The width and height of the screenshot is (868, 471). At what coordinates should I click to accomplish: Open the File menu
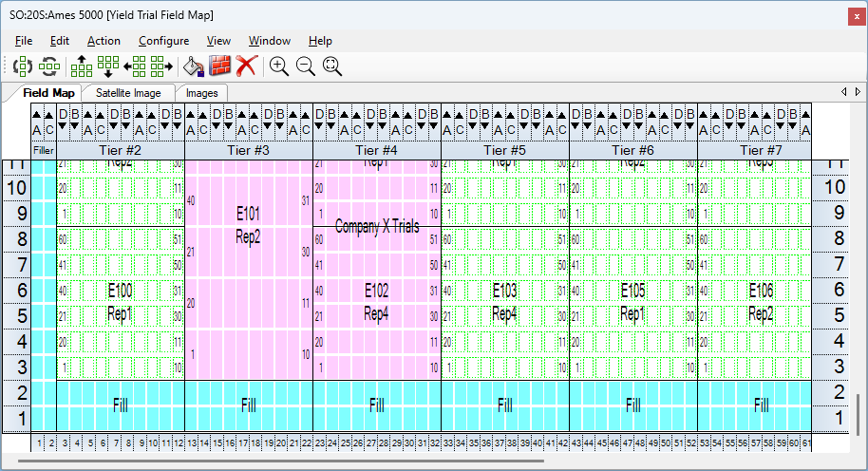pyautogui.click(x=24, y=41)
